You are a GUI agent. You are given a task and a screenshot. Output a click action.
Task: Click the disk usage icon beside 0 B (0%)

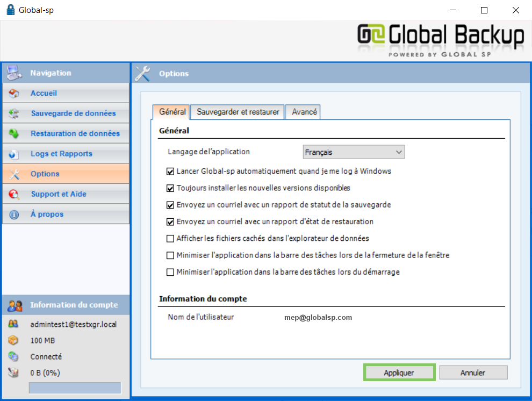13,373
